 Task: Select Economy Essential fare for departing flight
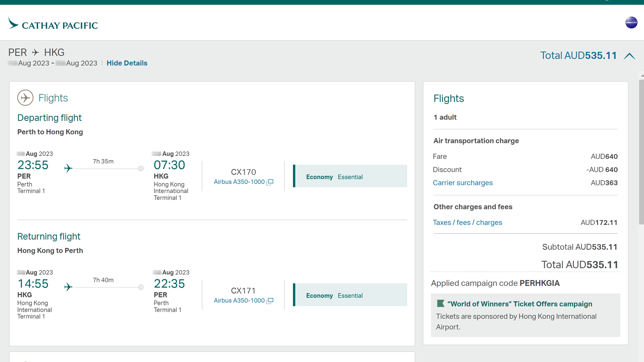(x=350, y=176)
